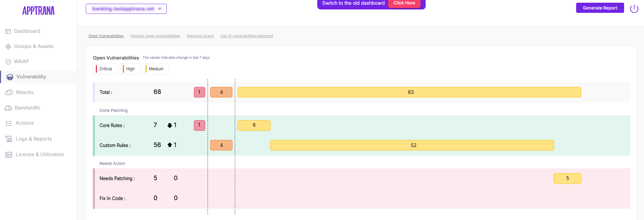Viewport: 644px width, 220px height.
Task: Click the Bandwidth gauge icon
Action: (x=8, y=108)
